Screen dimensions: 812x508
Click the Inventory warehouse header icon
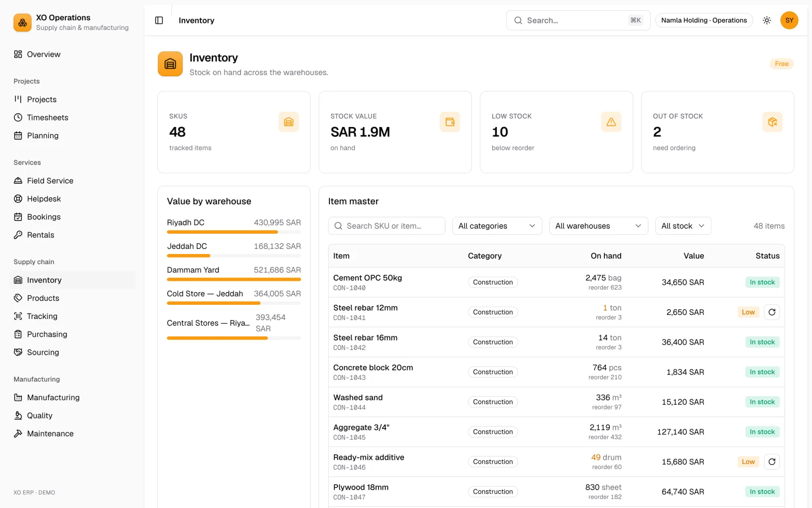170,64
